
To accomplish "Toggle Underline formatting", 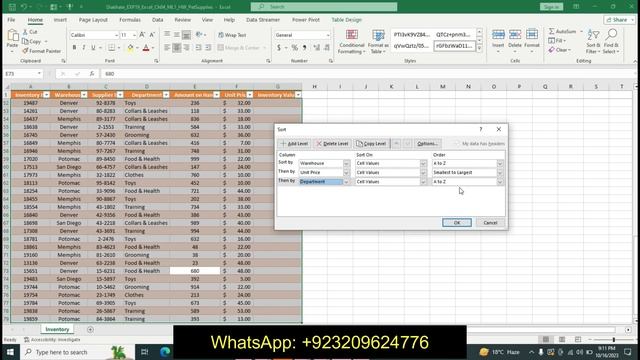I will tap(93, 48).
